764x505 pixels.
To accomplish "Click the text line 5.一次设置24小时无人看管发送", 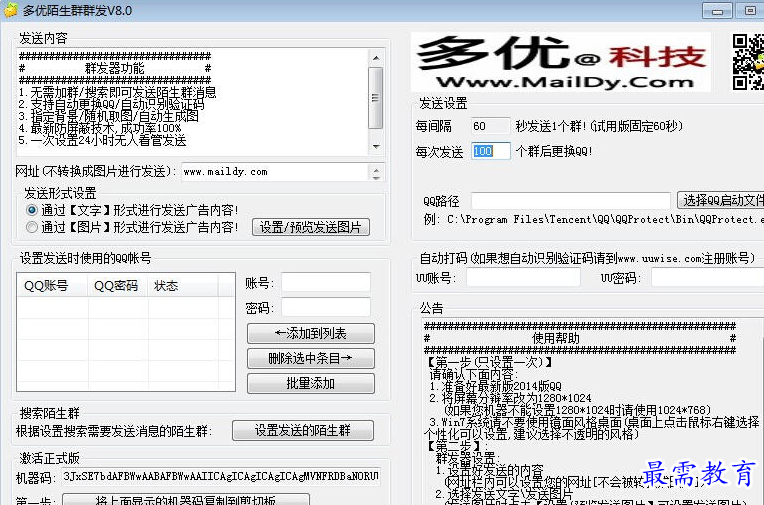I will pyautogui.click(x=103, y=141).
